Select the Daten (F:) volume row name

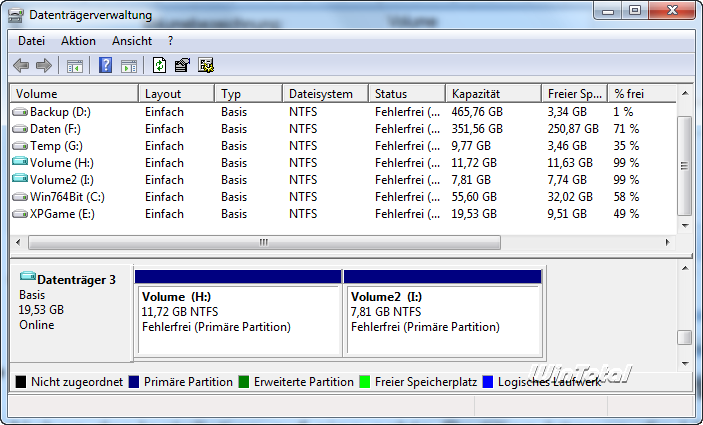pos(56,129)
